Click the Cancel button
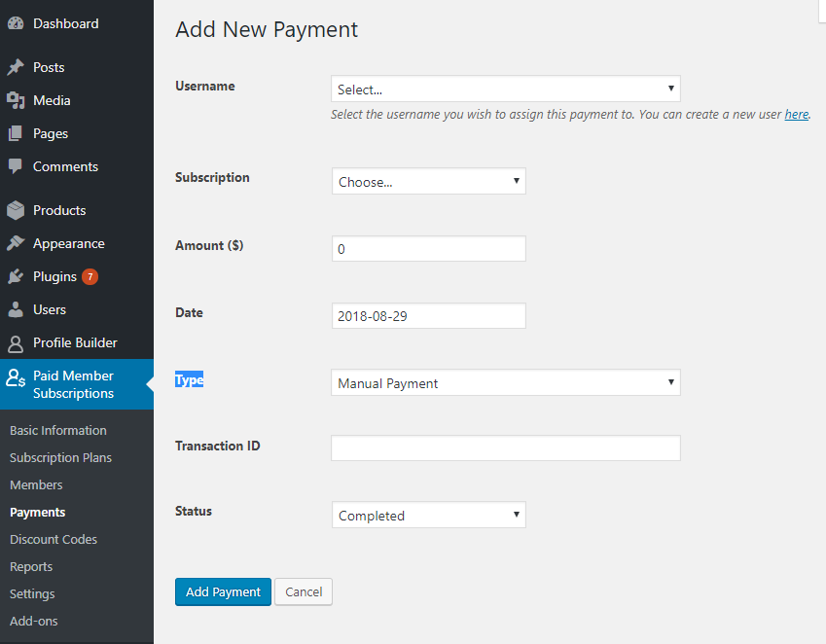826x644 pixels. point(304,591)
